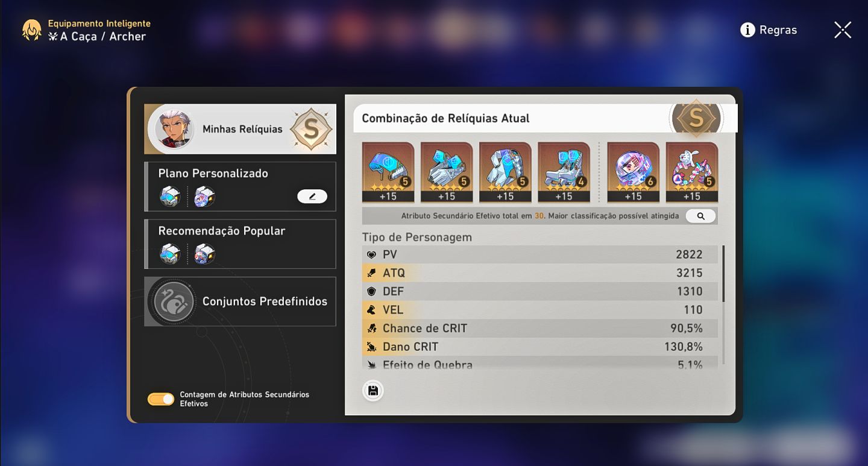Click the left relic set icon in Plano Personalizado
This screenshot has width=868, height=466.
coord(170,197)
